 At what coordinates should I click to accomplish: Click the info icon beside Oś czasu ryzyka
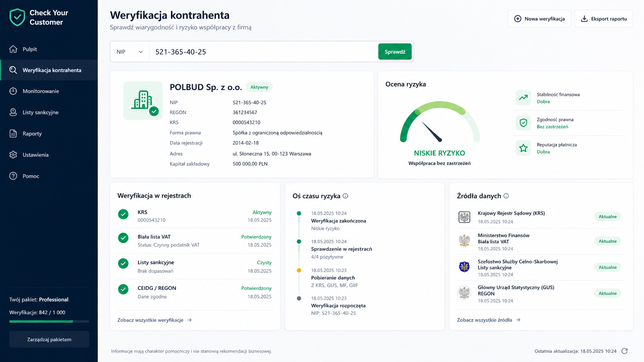coord(345,196)
